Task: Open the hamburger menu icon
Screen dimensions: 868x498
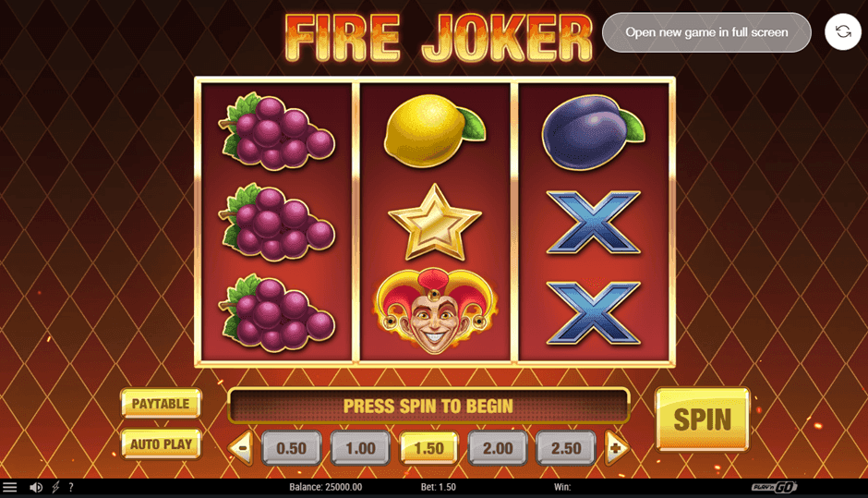Action: [10, 488]
